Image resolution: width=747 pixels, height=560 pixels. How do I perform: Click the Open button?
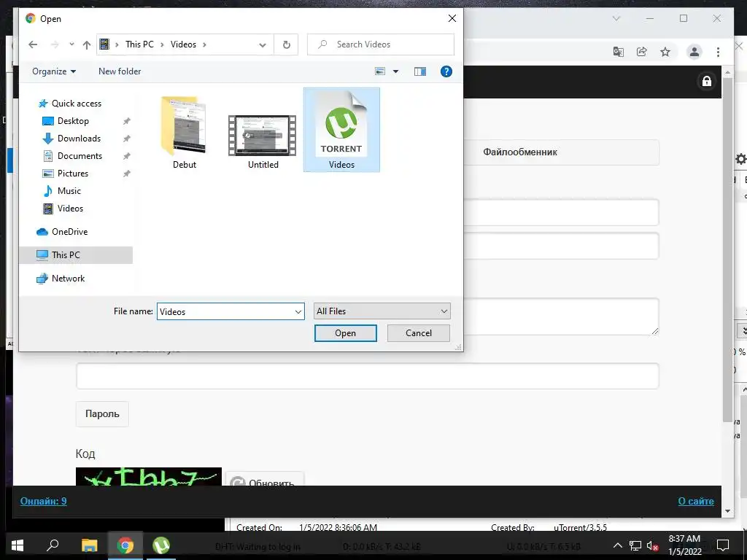click(345, 332)
